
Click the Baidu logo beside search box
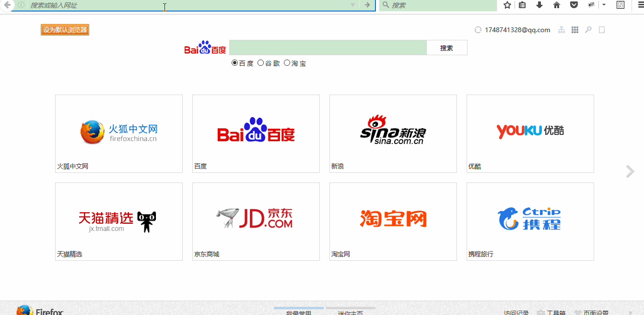point(205,48)
